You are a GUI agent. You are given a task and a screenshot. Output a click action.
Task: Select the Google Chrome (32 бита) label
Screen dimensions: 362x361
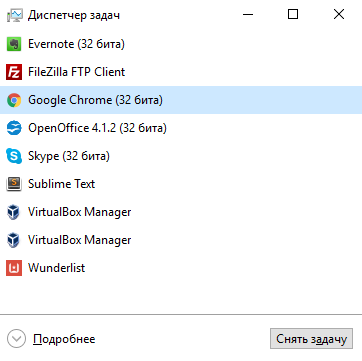pyautogui.click(x=95, y=100)
